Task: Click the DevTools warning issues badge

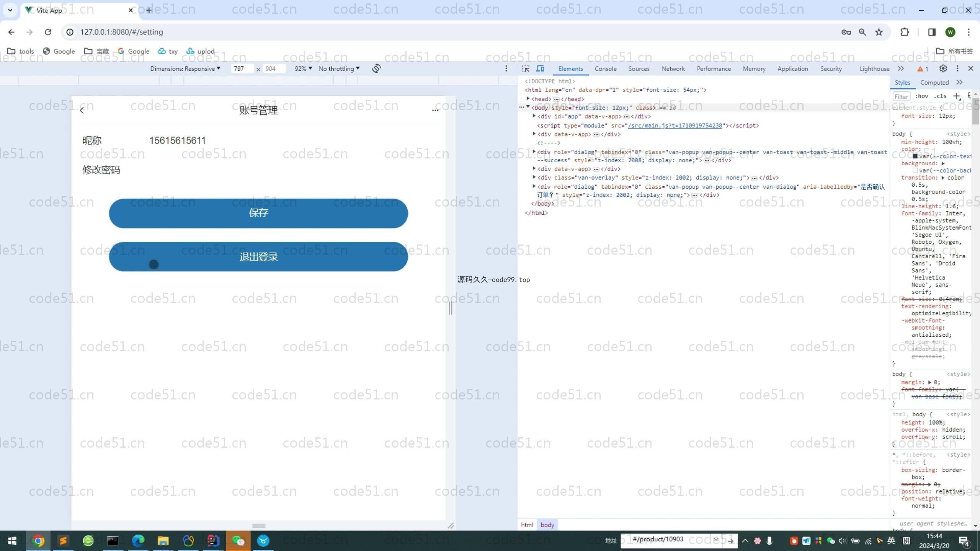Action: 923,69
